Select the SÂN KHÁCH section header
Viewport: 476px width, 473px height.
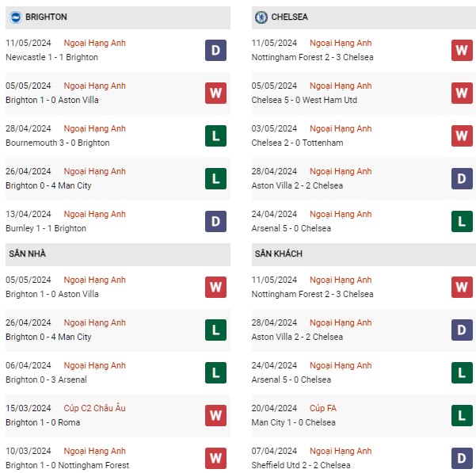(x=364, y=254)
